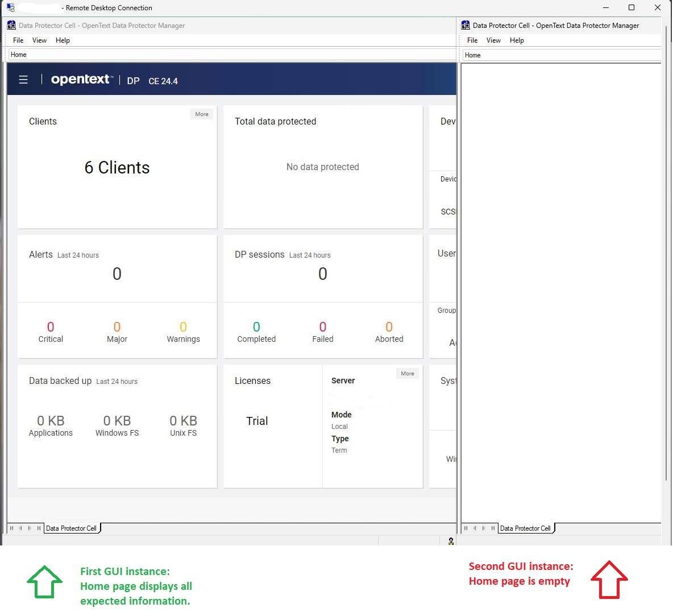Click the Home context field in first window
This screenshot has width=673, height=616.
click(232, 55)
